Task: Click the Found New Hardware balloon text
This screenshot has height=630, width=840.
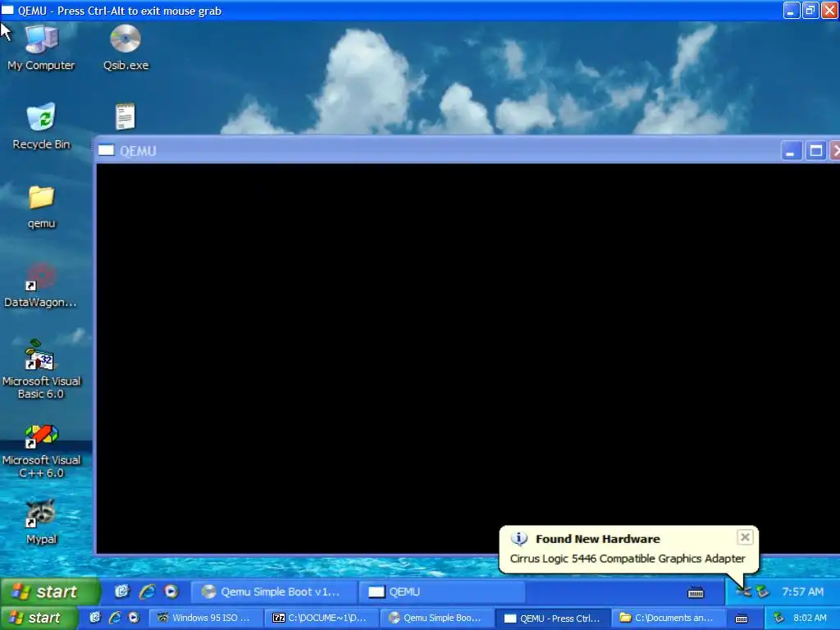Action: (628, 558)
